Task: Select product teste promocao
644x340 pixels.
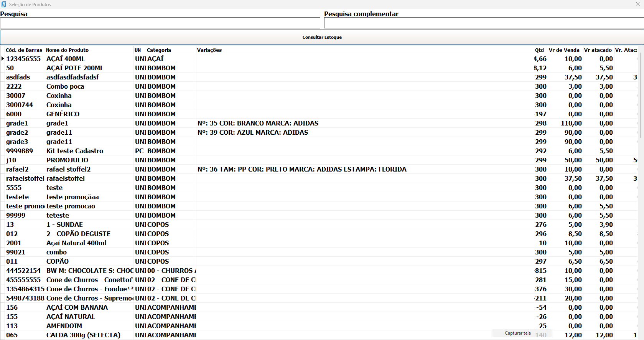Action: [x=71, y=206]
